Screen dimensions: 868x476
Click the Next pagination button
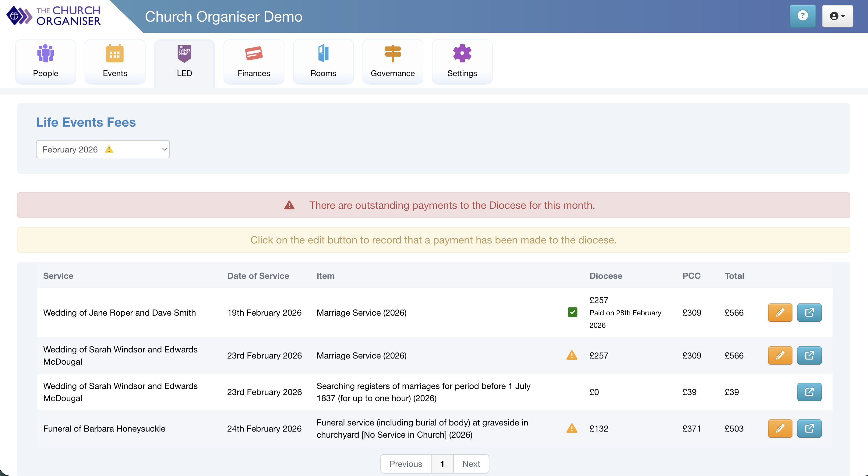tap(471, 464)
